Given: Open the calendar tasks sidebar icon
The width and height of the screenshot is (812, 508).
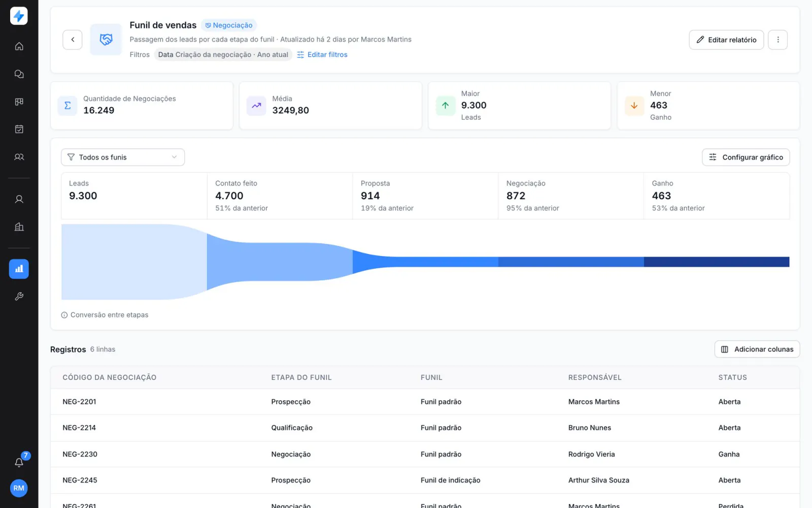Looking at the screenshot, I should (19, 129).
